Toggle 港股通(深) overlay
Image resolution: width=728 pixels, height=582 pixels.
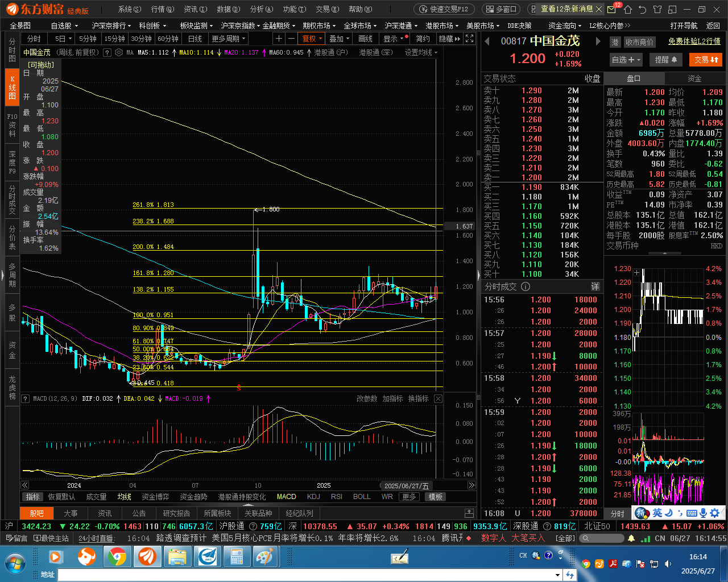point(375,52)
